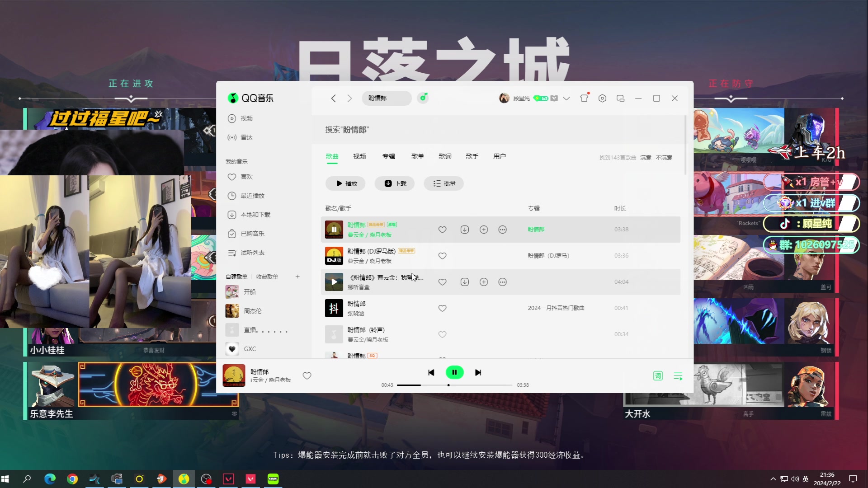The image size is (868, 488).
Task: Add first 盼情郎 row to playlist
Action: [x=484, y=230]
